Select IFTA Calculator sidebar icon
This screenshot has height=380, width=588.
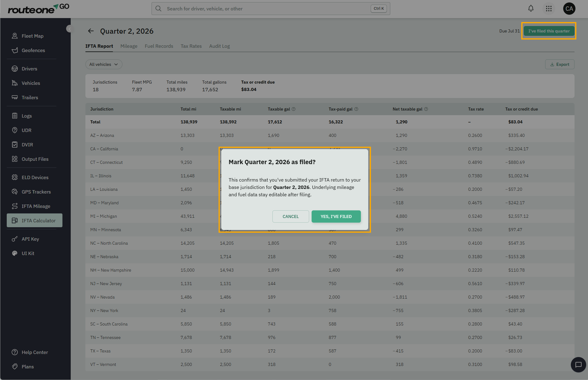click(x=15, y=220)
